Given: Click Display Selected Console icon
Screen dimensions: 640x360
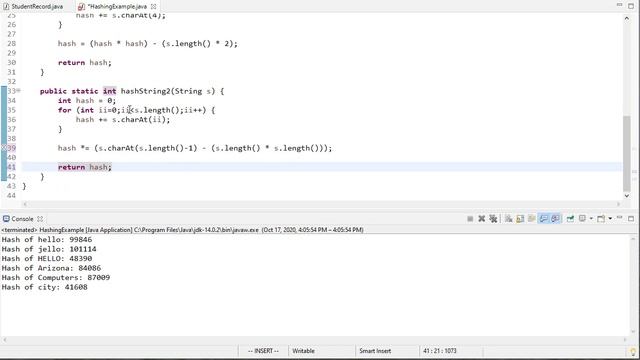Looking at the screenshot, I should click(x=582, y=218).
